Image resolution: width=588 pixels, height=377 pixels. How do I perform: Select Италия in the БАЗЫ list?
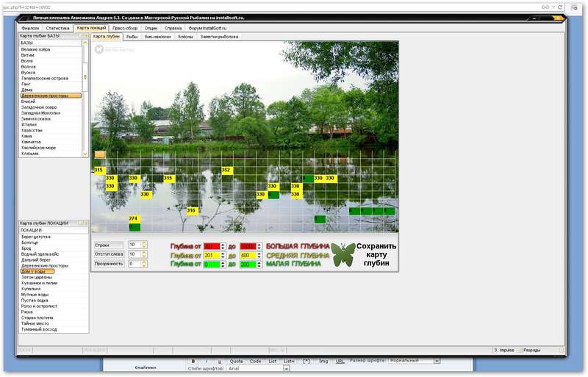click(29, 124)
